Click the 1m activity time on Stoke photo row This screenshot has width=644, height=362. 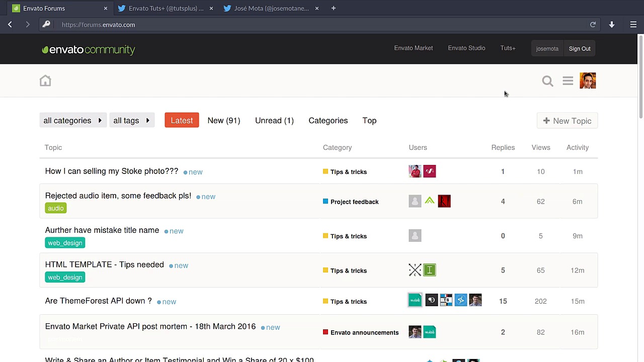click(578, 171)
